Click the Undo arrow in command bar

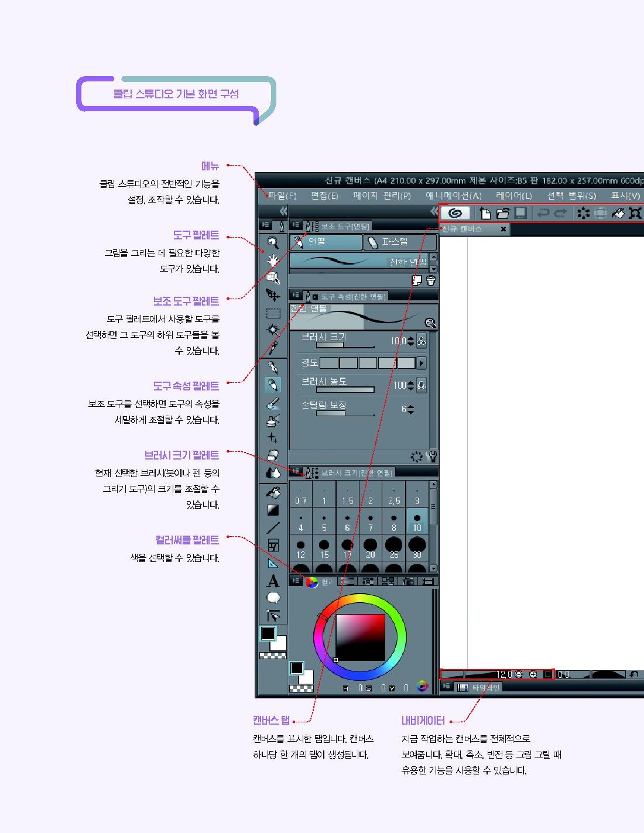[543, 213]
